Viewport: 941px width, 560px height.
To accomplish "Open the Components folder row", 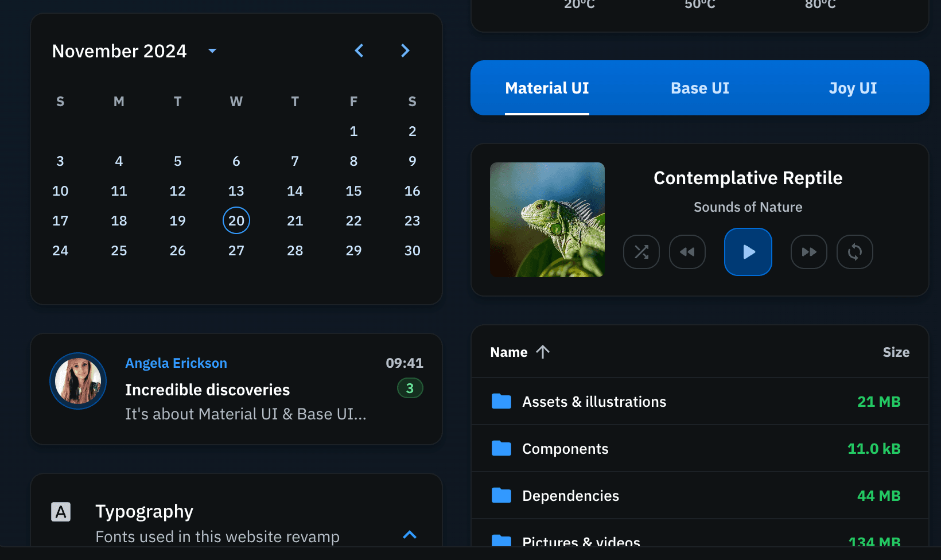I will [x=700, y=449].
